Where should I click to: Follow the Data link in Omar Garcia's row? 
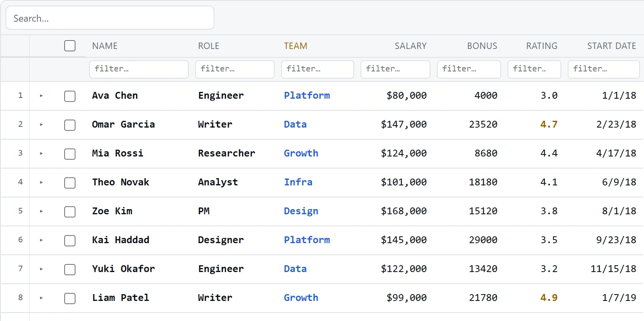tap(295, 124)
